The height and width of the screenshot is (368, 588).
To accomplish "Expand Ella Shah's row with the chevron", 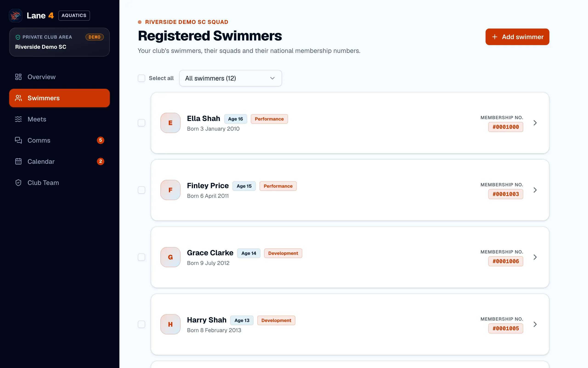I will coord(535,123).
